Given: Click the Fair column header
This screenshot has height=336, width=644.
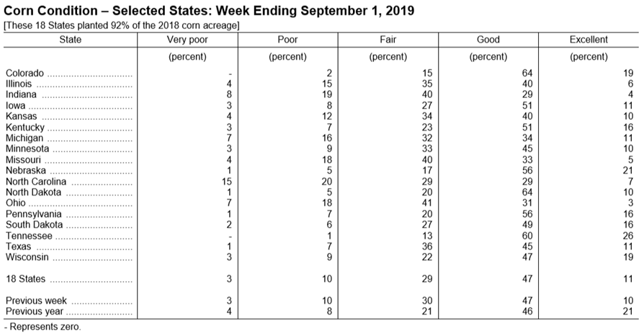Looking at the screenshot, I should (388, 40).
